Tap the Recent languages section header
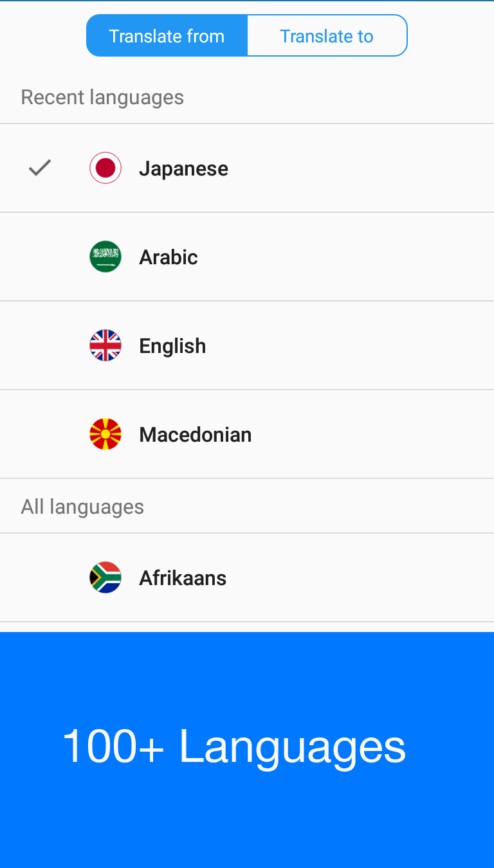 [x=102, y=96]
